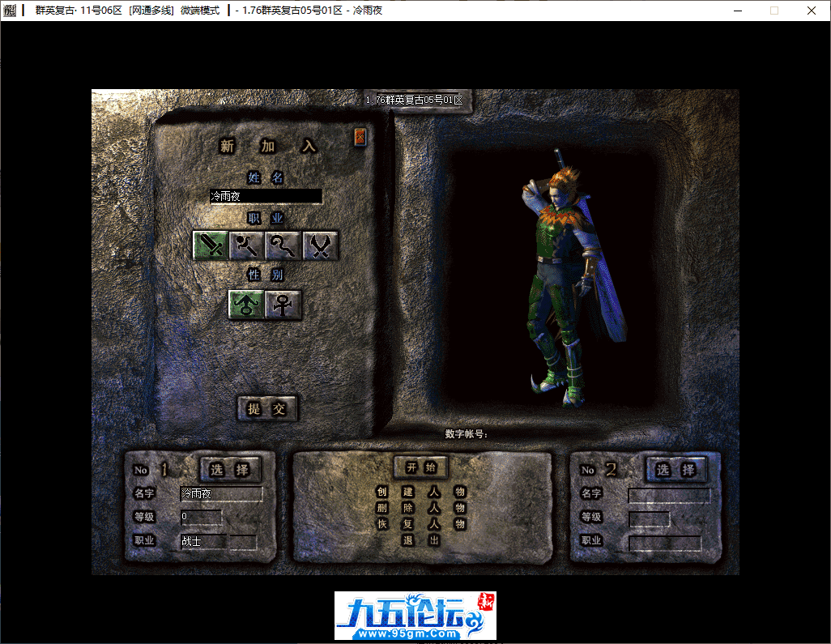The height and width of the screenshot is (644, 831).
Task: Click 选择 for character slot No 1
Action: 230,469
